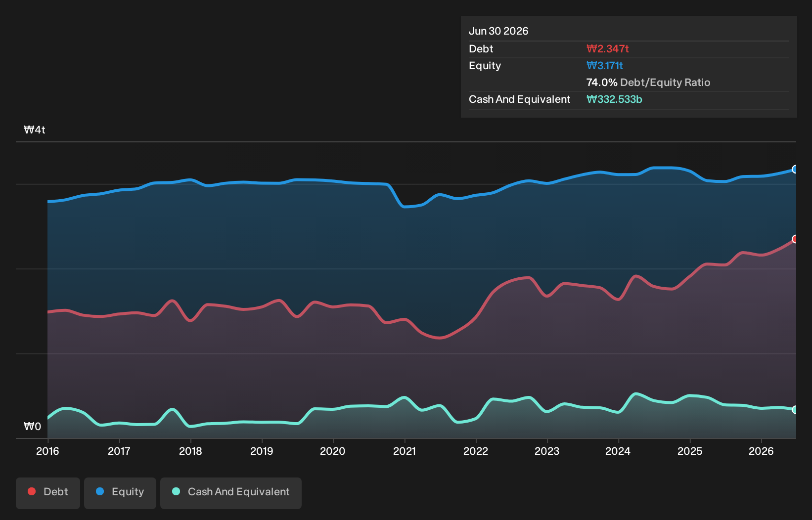This screenshot has height=520, width=812.
Task: Toggle the Equity legend button
Action: coord(120,493)
